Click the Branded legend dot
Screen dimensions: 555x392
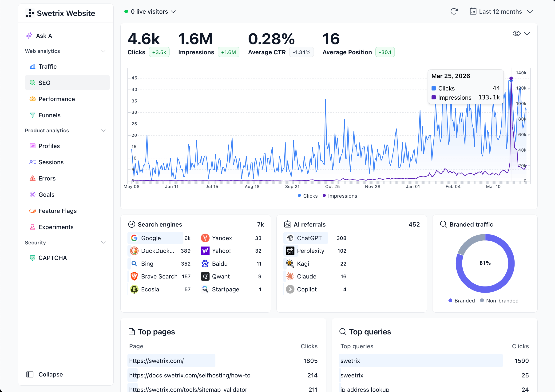pos(450,300)
